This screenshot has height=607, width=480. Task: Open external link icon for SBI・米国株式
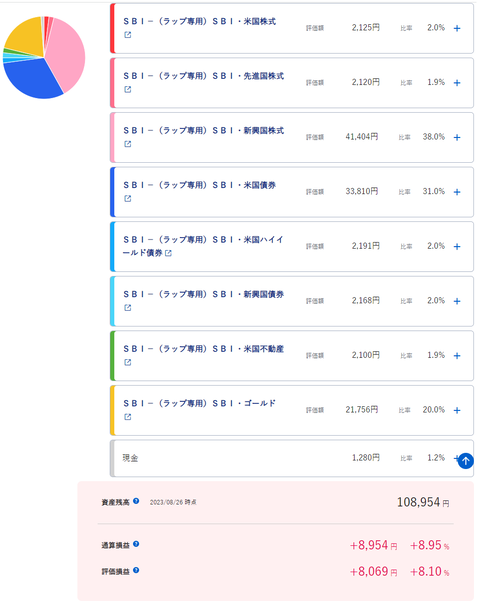(127, 35)
